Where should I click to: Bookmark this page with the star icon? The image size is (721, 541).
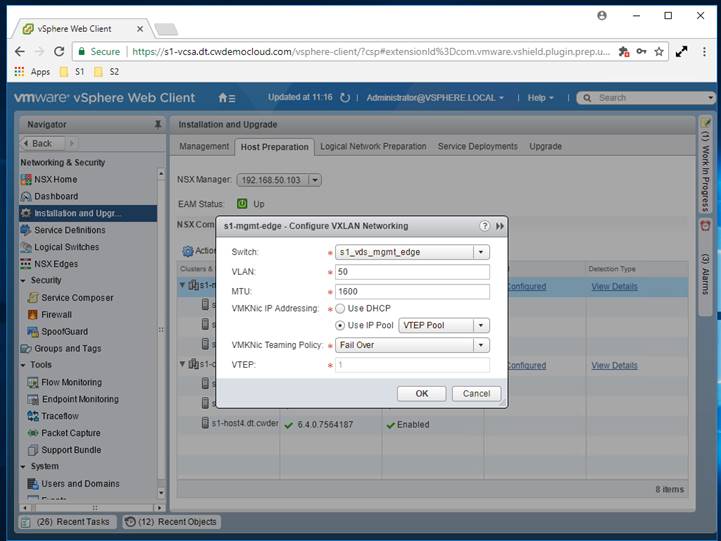tap(659, 51)
